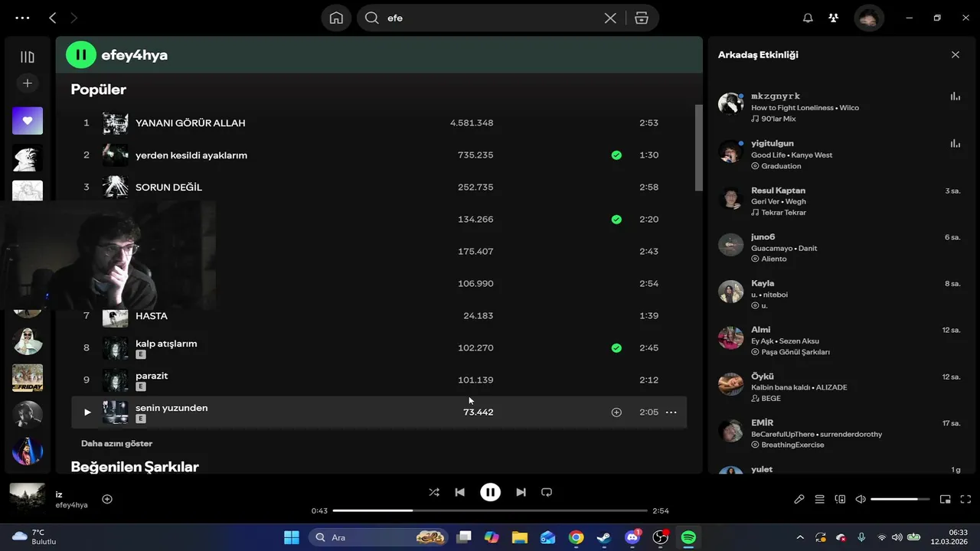Viewport: 980px width, 551px height.
Task: Open EMİR's BreathingExercise album link
Action: click(792, 445)
